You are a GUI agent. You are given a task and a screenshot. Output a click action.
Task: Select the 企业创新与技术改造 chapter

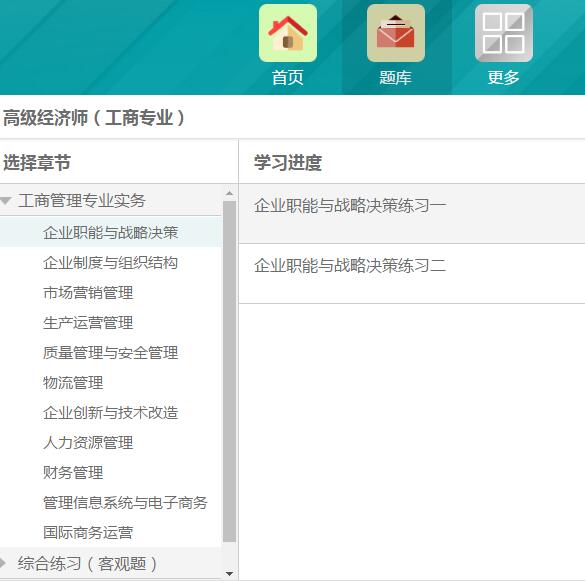click(x=111, y=413)
